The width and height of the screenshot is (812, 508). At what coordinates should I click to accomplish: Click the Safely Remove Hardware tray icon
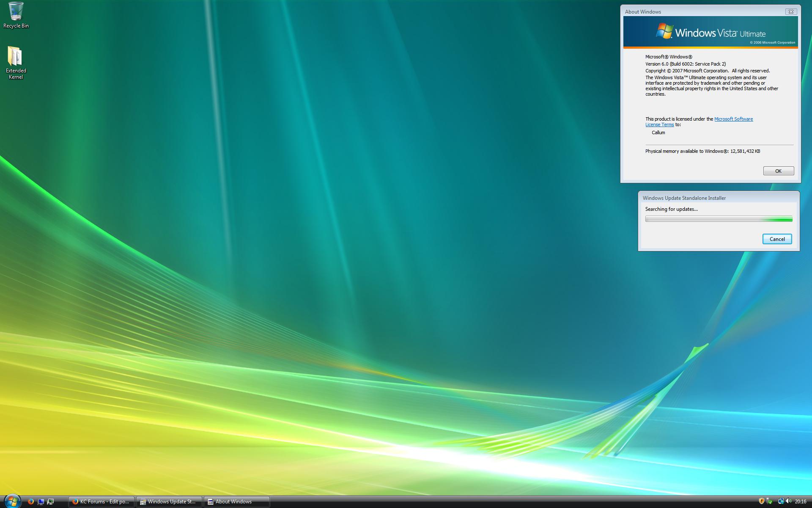click(x=770, y=501)
